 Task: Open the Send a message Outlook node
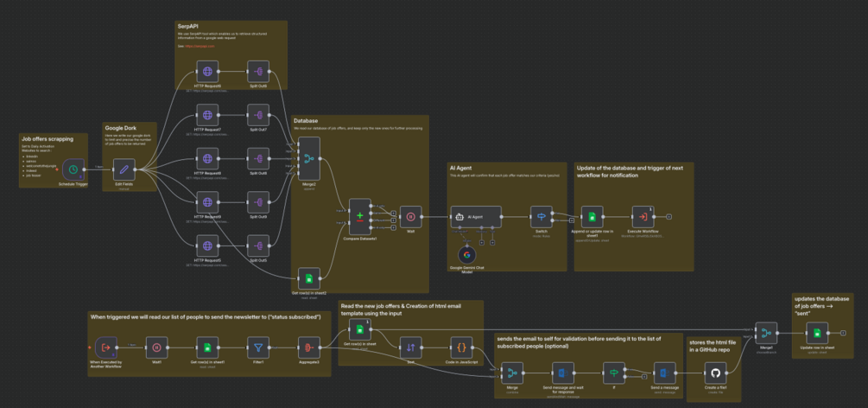(x=665, y=373)
